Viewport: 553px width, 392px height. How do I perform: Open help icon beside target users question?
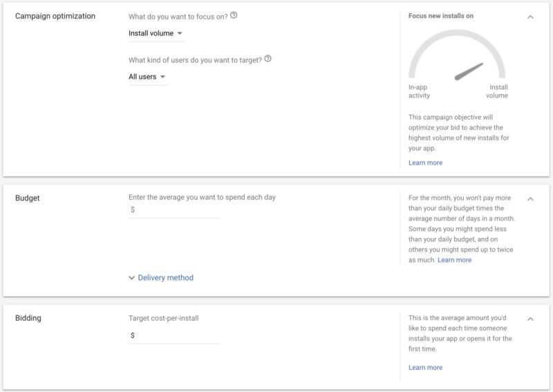[268, 59]
